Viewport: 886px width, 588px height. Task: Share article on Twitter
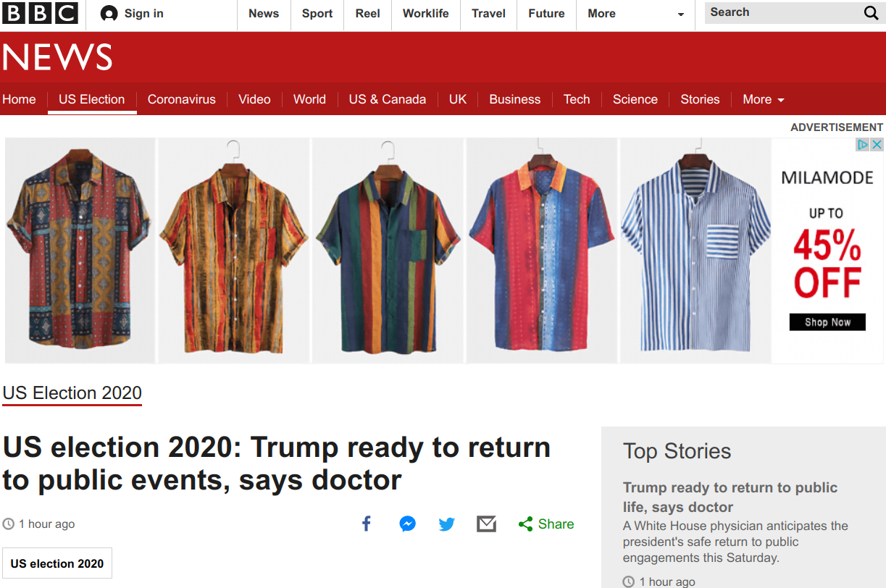[x=447, y=524]
